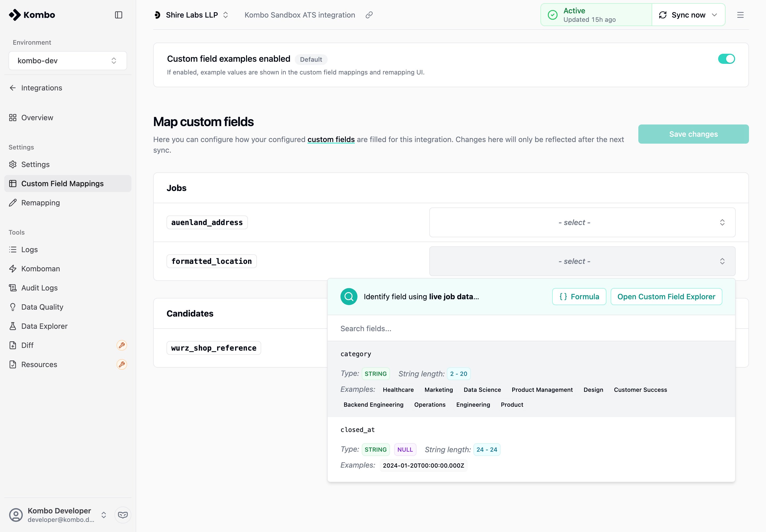Expand the Kombo Developer account menu
Image resolution: width=766 pixels, height=532 pixels.
[104, 515]
